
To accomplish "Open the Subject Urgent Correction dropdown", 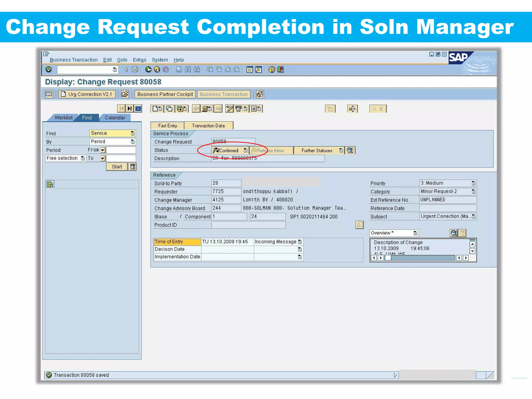I will click(x=473, y=216).
